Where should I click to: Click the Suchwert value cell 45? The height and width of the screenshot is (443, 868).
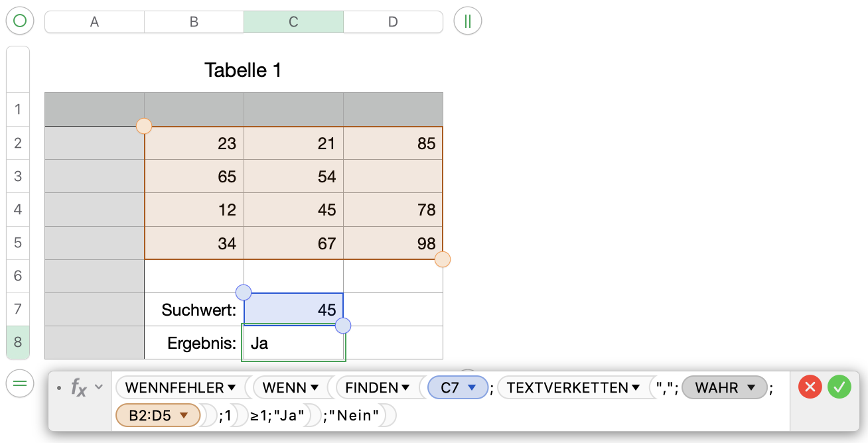tap(293, 310)
